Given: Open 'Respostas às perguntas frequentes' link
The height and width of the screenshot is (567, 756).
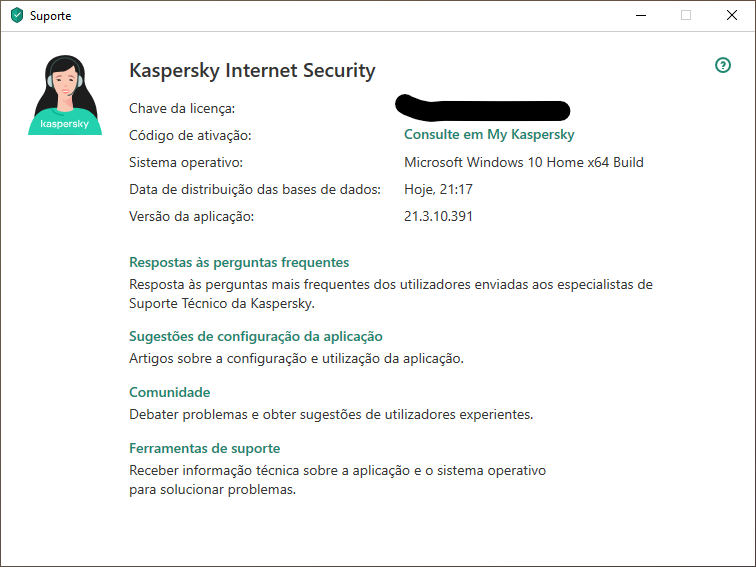Looking at the screenshot, I should click(x=239, y=262).
